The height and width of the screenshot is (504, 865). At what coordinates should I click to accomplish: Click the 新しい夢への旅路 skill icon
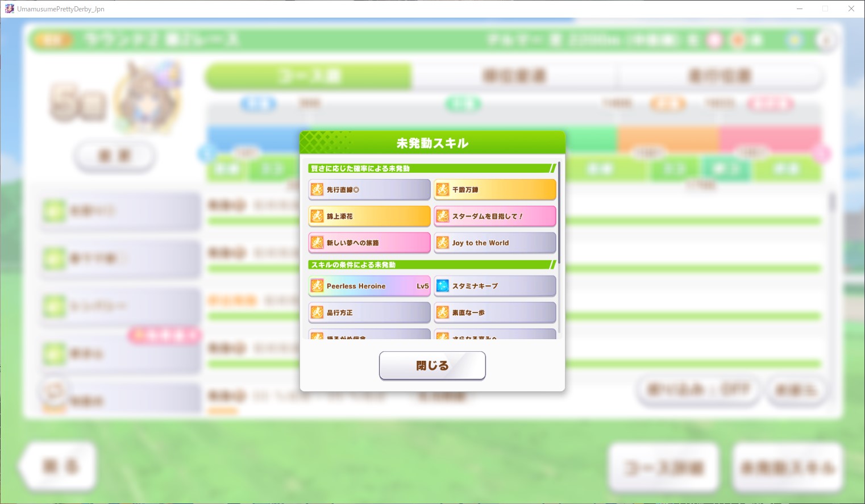(317, 243)
